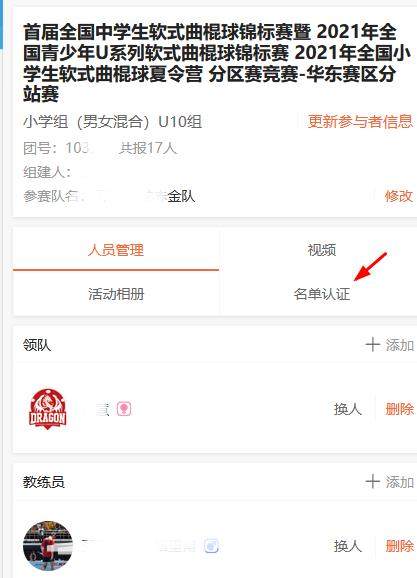Go to the 名单认证 tab
This screenshot has width=417, height=578.
pos(322,294)
